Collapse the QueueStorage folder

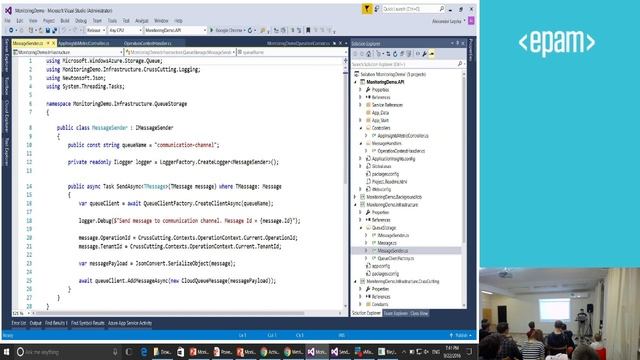pyautogui.click(x=360, y=228)
